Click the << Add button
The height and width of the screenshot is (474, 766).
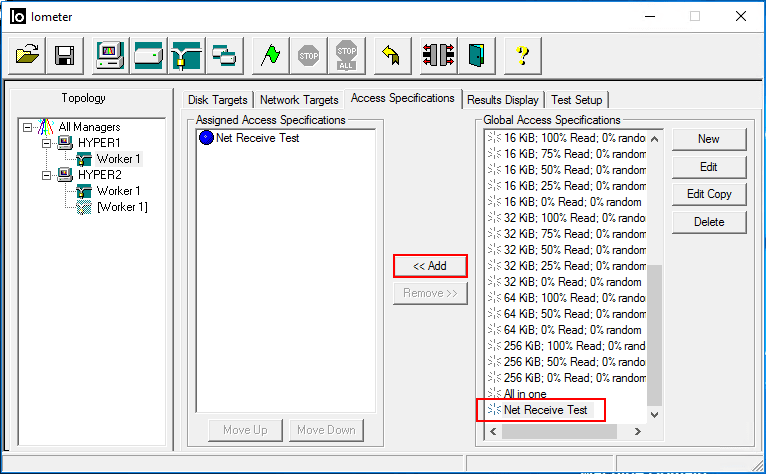[430, 266]
